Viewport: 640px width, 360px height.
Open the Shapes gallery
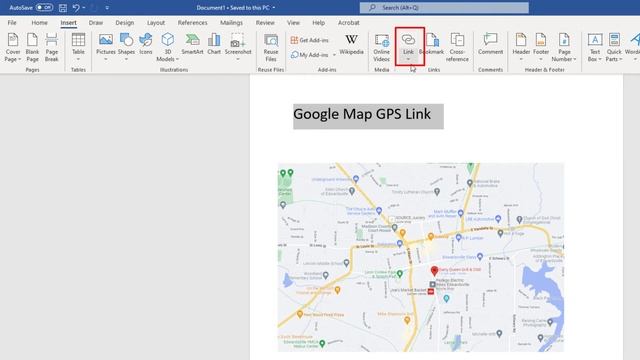pyautogui.click(x=126, y=47)
